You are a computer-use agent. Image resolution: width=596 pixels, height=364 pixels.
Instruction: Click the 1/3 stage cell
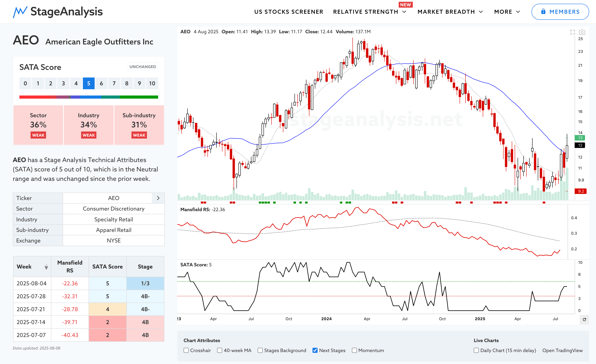coord(145,283)
